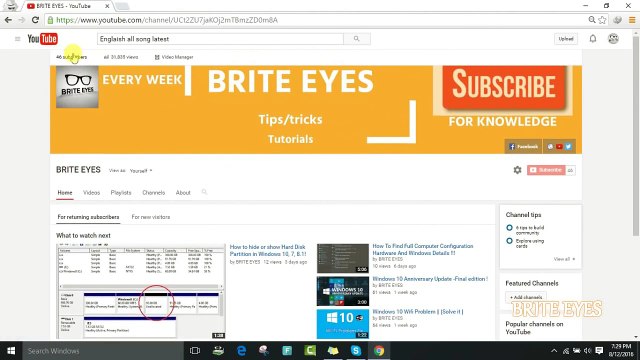The height and width of the screenshot is (360, 640).
Task: Expand the Channel tips 'View all' dropdown
Action: point(564,259)
